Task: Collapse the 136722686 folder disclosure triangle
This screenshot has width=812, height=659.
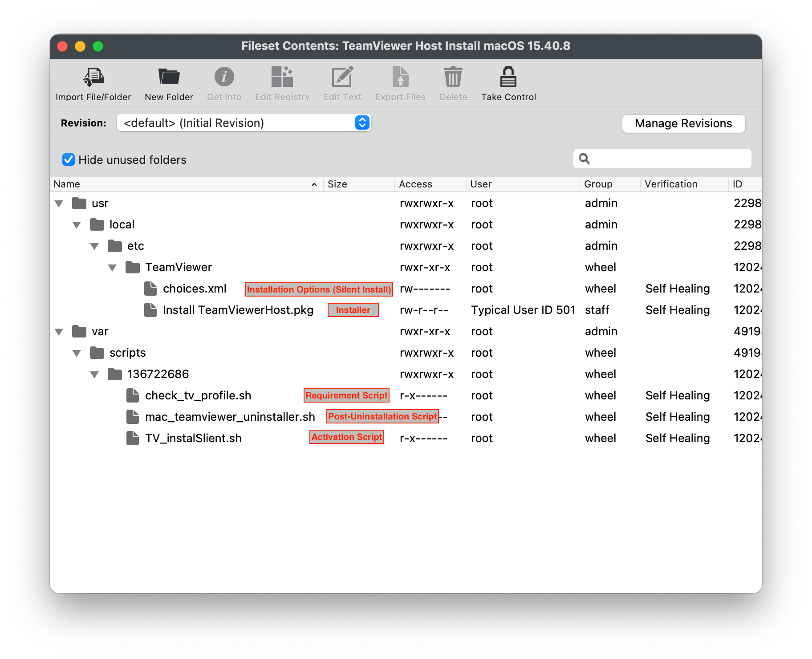Action: (x=94, y=375)
